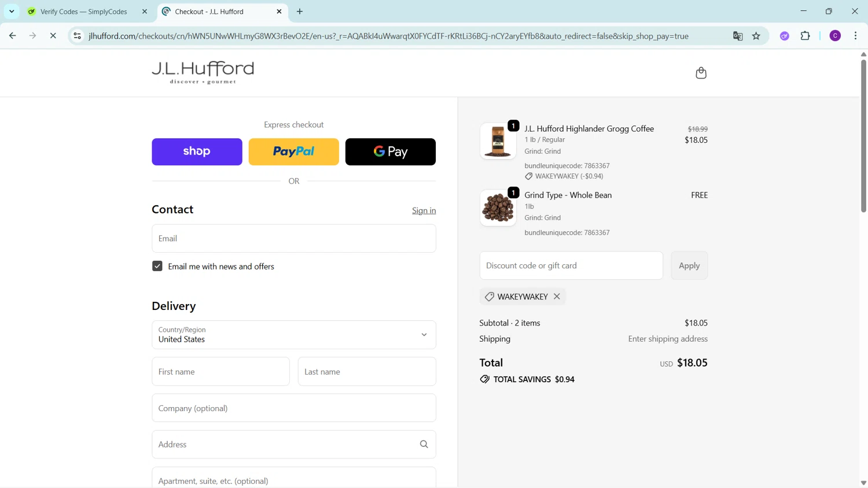The width and height of the screenshot is (868, 488).
Task: Pay with PayPal express checkout
Action: [294, 151]
